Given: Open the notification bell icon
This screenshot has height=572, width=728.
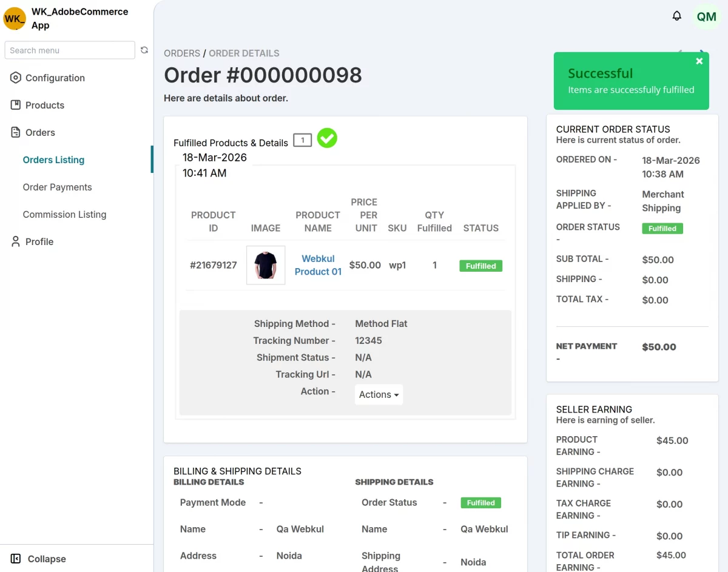Looking at the screenshot, I should pyautogui.click(x=677, y=16).
